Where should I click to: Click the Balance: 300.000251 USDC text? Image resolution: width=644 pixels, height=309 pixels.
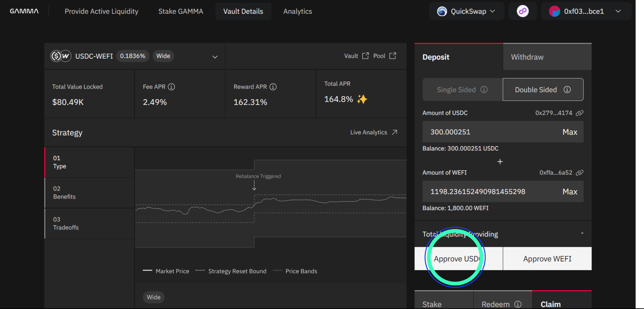coord(460,148)
